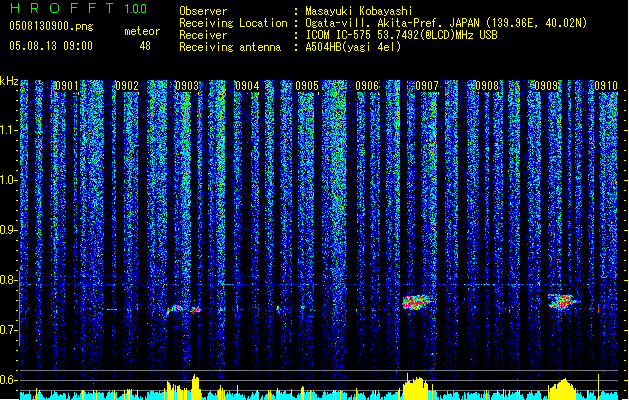
Task: Click the 0907 time marker
Action: pyautogui.click(x=427, y=86)
